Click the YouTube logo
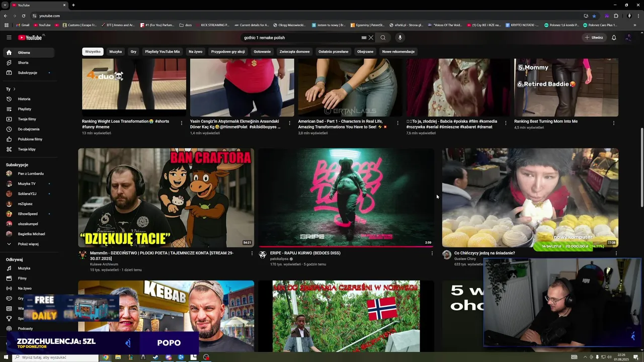The width and height of the screenshot is (644, 362). coord(31,38)
